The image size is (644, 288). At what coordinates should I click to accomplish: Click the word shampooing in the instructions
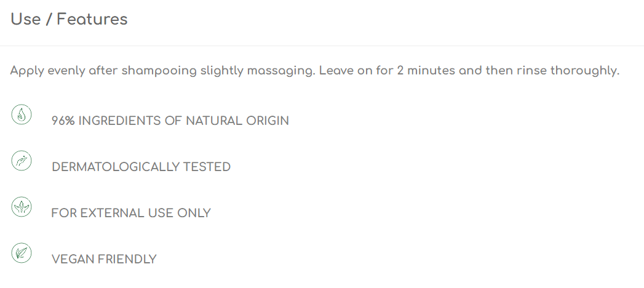tap(159, 71)
